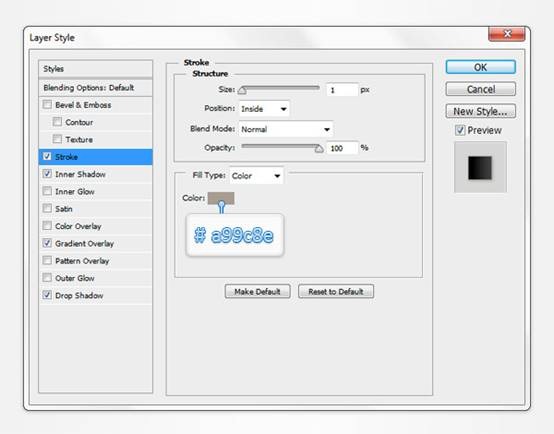Click Reset to Default button
This screenshot has height=434, width=554.
pyautogui.click(x=336, y=292)
